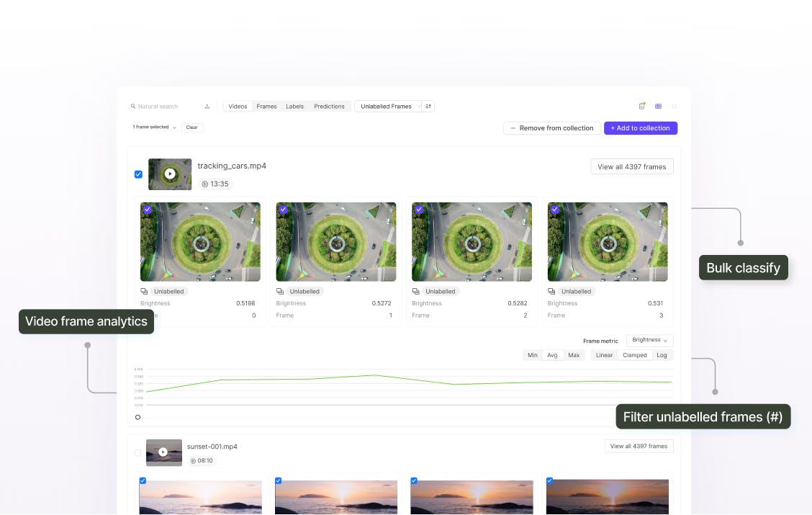
Task: Click the green export clipboard icon
Action: pos(642,106)
